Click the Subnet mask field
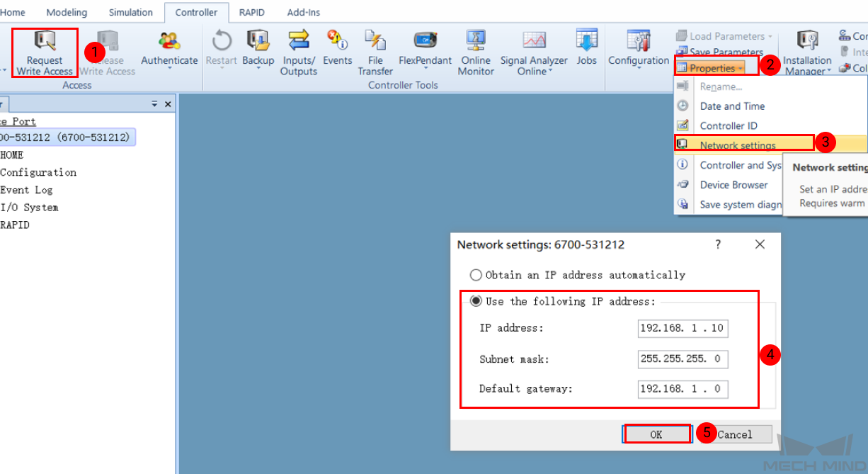The width and height of the screenshot is (868, 474). (x=683, y=359)
